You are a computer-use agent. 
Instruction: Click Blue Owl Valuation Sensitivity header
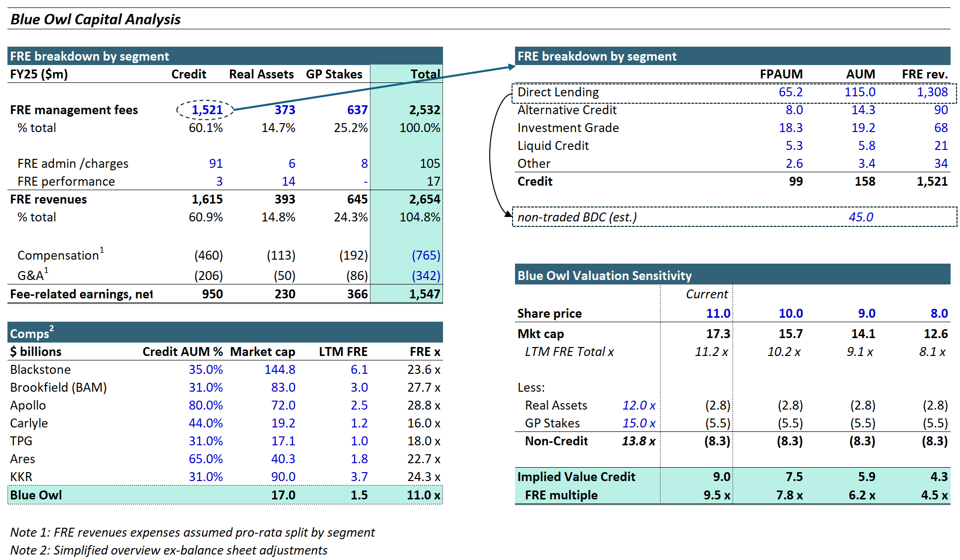coord(604,276)
